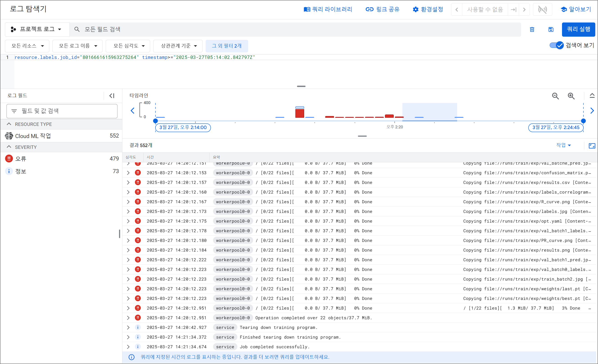Zoom in on the timeline
This screenshot has width=598, height=364.
(x=571, y=96)
